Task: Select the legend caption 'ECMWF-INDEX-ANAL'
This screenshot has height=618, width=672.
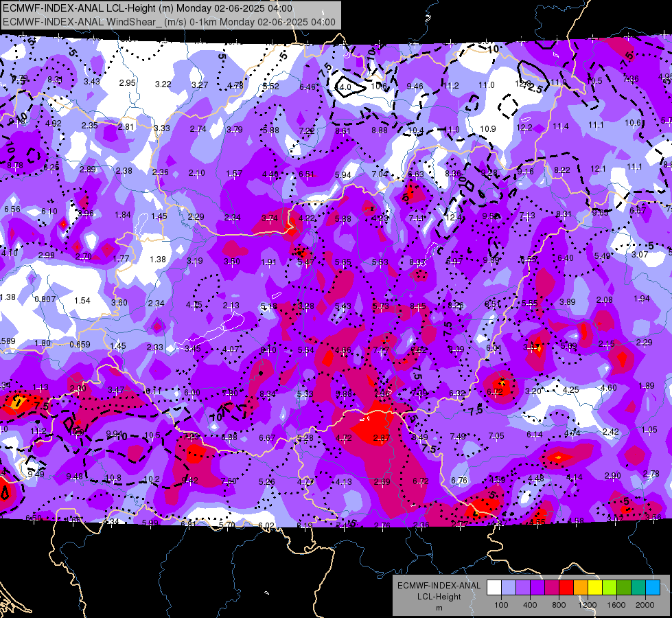Action: point(439,586)
